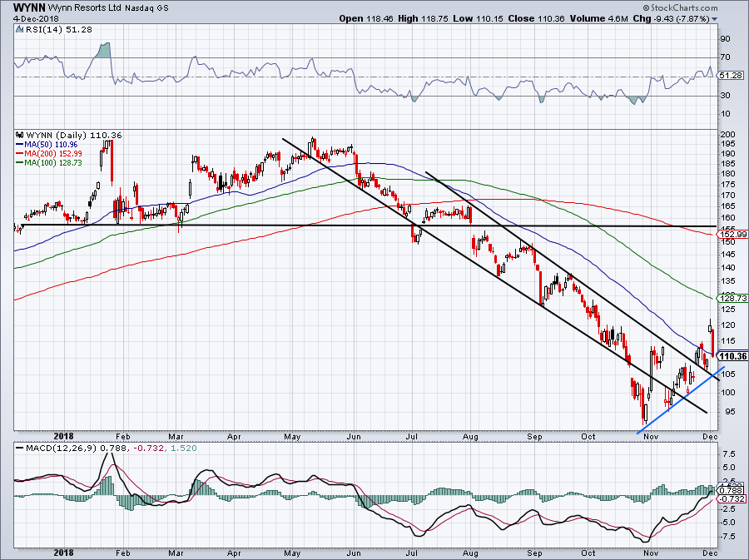This screenshot has height=560, width=749.
Task: Click the -0.732 MACD signal value tag
Action: [x=731, y=498]
